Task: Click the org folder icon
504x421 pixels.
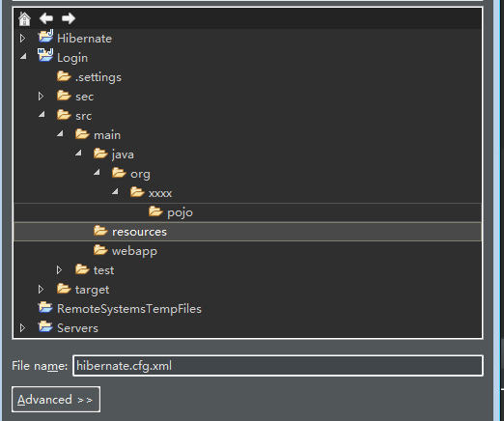Action: [x=119, y=173]
